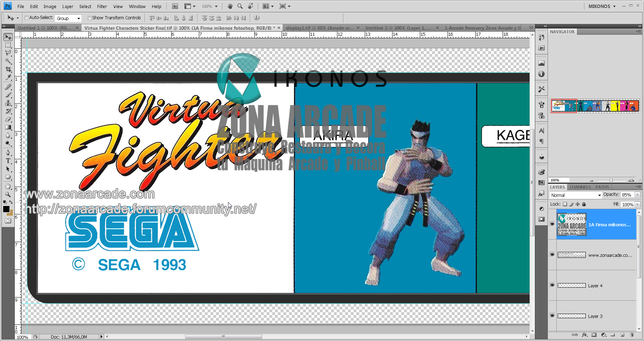Select the Pen tool
Viewport: 644px width, 341px height.
click(8, 153)
